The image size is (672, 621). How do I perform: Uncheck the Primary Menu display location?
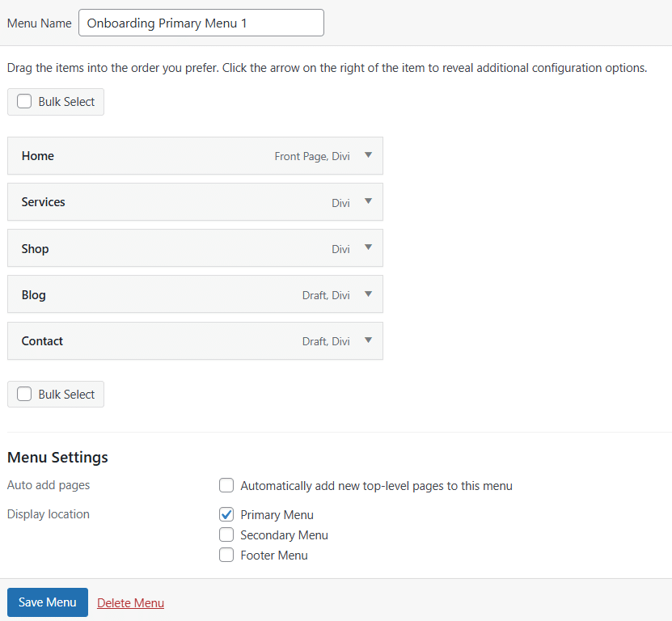click(x=226, y=514)
